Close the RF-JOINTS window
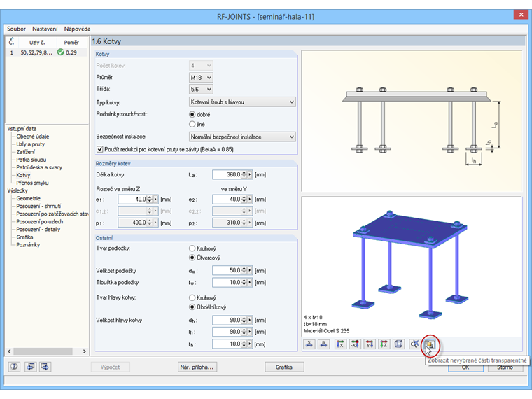This screenshot has height=399, width=532. click(x=521, y=14)
